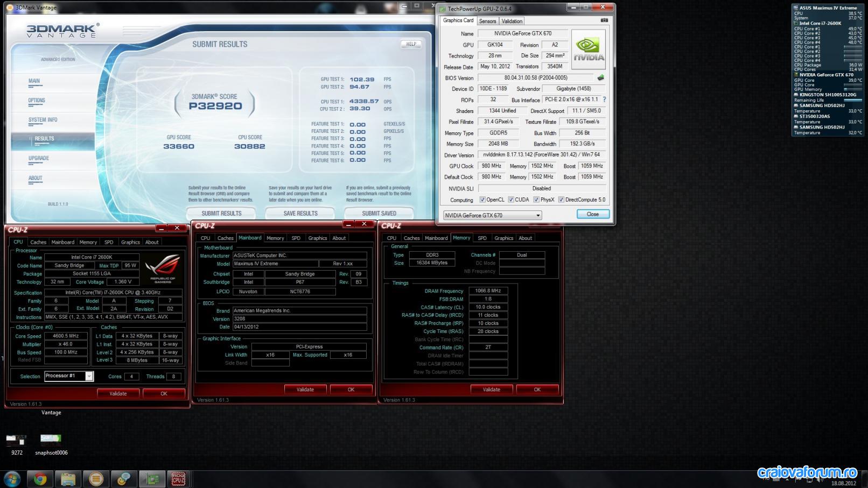Click the Maximus IV Extreme model field
The height and width of the screenshot is (488, 868).
click(x=275, y=264)
